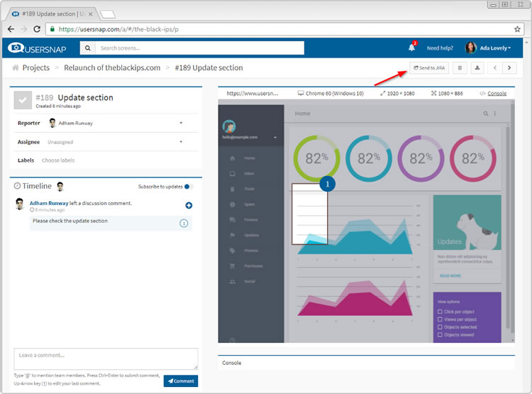Go to previous screen arrow
Image resolution: width=532 pixels, height=394 pixels.
pos(495,68)
